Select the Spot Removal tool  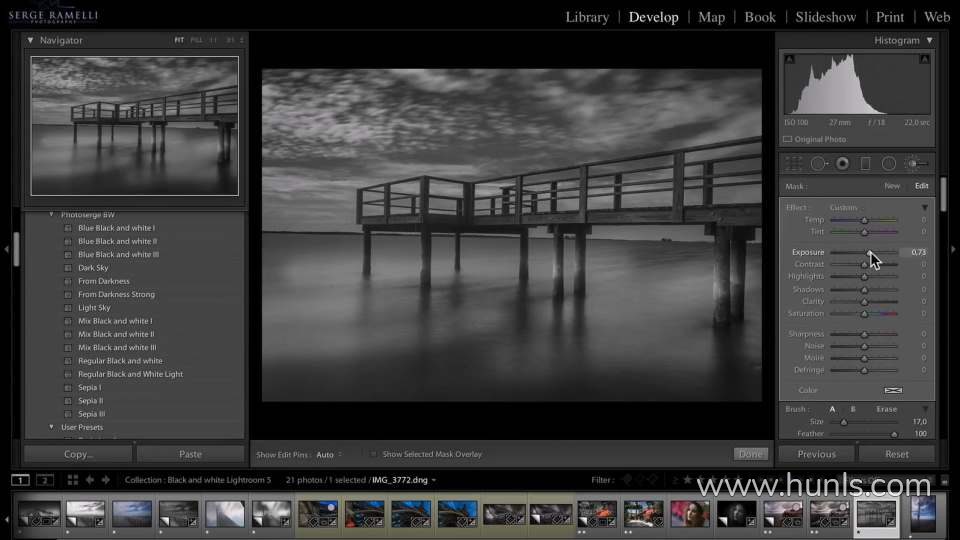[819, 163]
